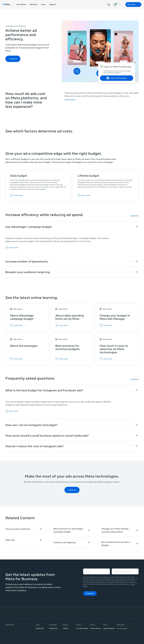Expand Increase number of placements
This screenshot has width=144, height=644.
tap(137, 261)
